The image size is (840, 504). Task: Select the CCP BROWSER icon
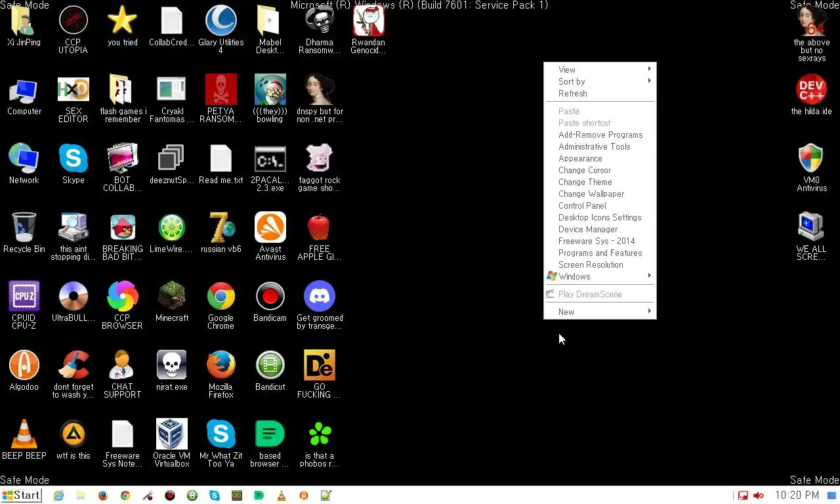point(122,305)
